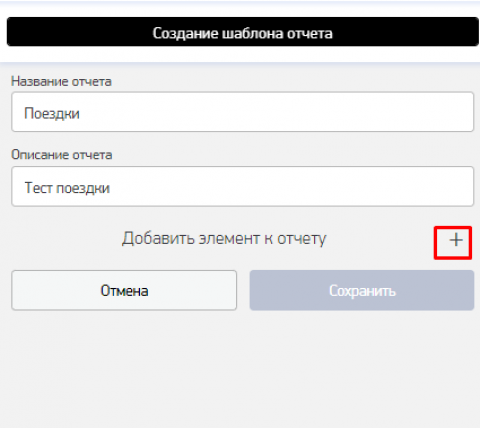Image resolution: width=480 pixels, height=428 pixels.
Task: Select the report name textbox containing Поездки
Action: pyautogui.click(x=242, y=112)
